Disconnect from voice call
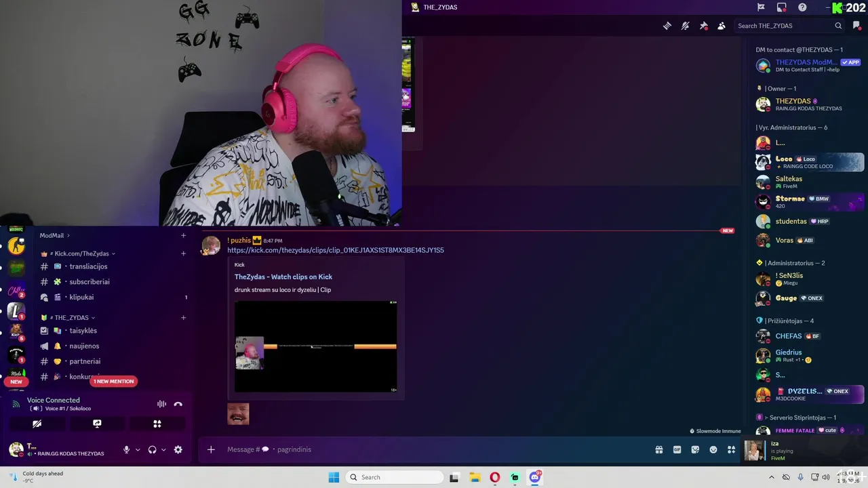 [x=178, y=404]
